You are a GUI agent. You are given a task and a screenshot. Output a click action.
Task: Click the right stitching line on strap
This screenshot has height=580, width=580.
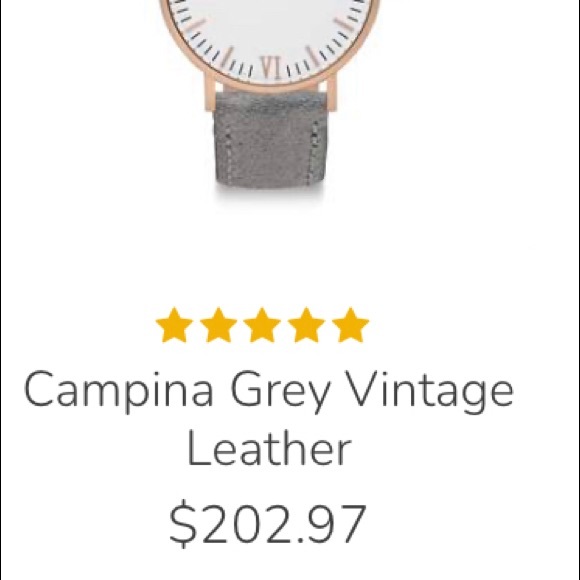pos(314,148)
